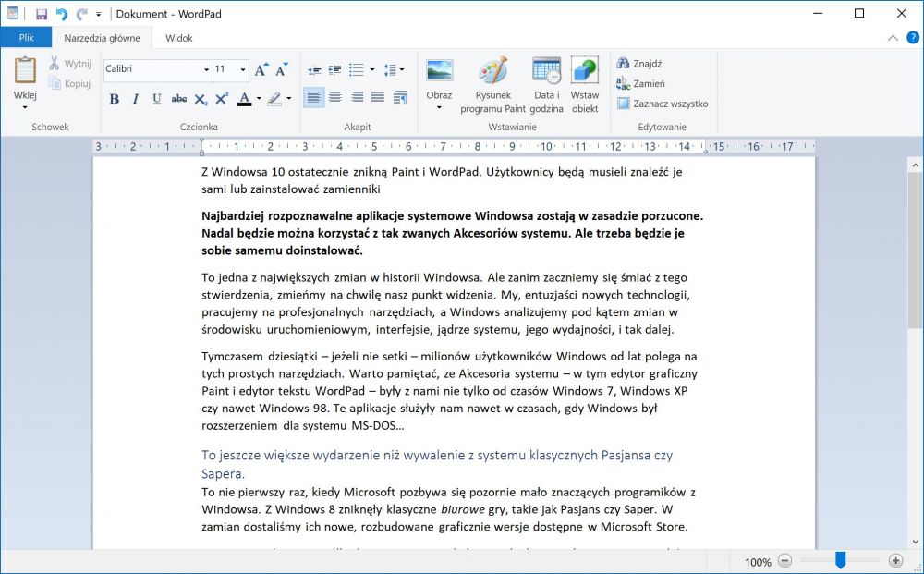This screenshot has height=574, width=924.
Task: Click the increase indent icon
Action: [334, 70]
